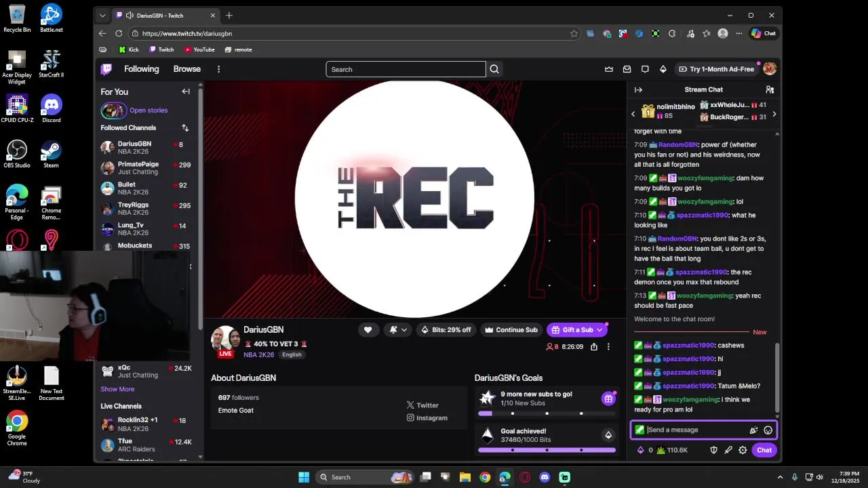Share the stream via share icon

click(594, 346)
